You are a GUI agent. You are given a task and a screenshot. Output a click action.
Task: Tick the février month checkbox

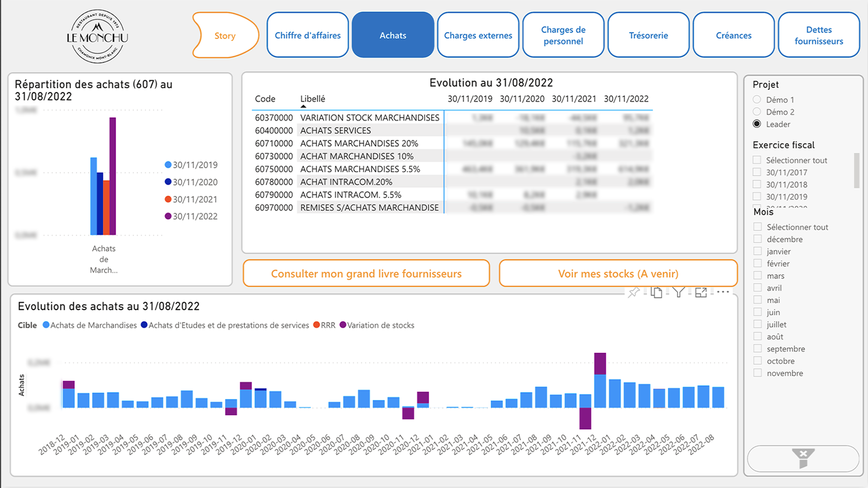click(x=758, y=263)
